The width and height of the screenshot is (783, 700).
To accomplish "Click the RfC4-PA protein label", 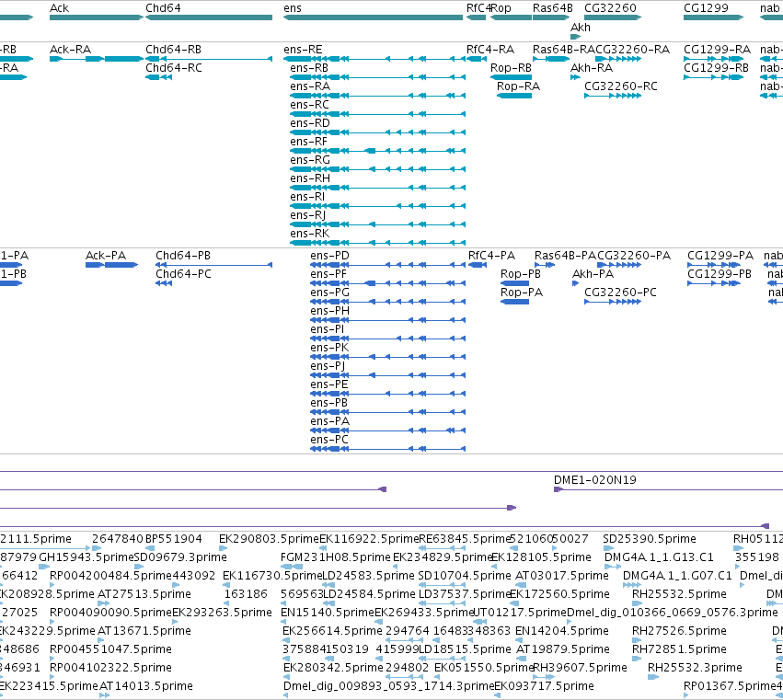I will [x=492, y=256].
